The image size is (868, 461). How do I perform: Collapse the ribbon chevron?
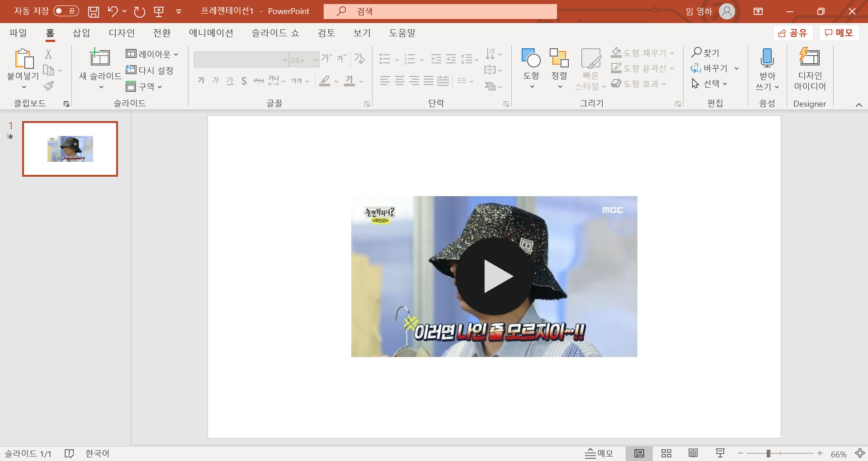tap(859, 104)
